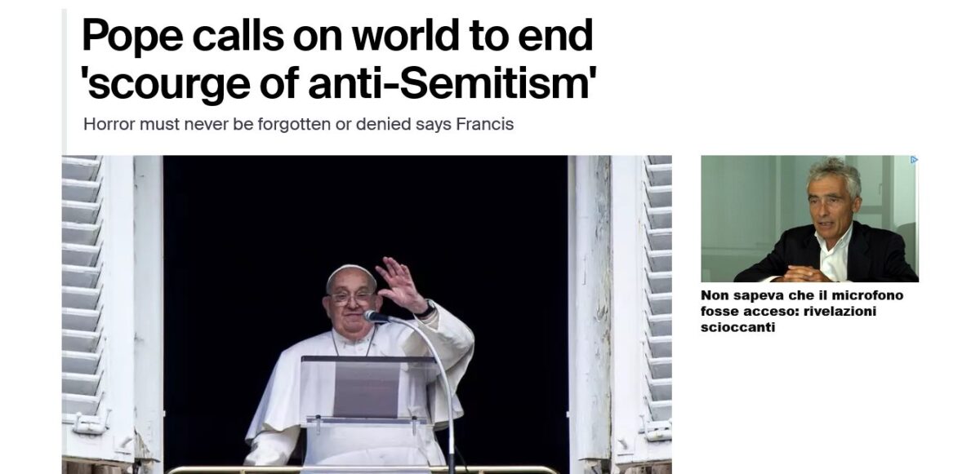Click the AdChoices triangle icon on the ad
The height and width of the screenshot is (474, 980).
point(914,160)
